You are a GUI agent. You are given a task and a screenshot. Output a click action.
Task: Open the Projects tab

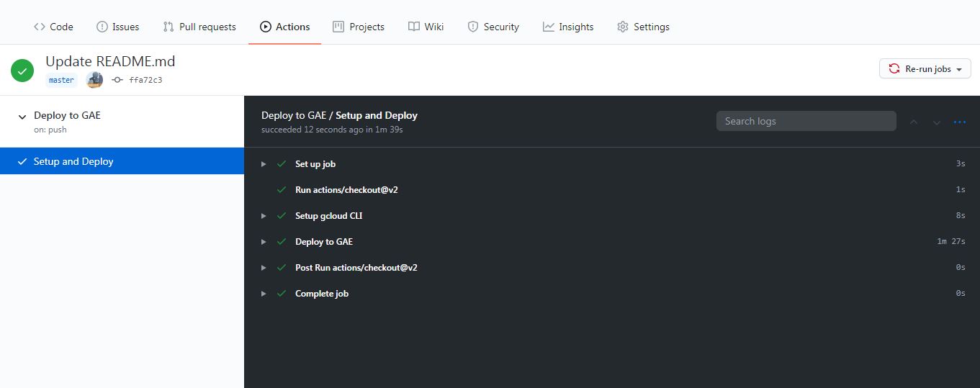359,27
